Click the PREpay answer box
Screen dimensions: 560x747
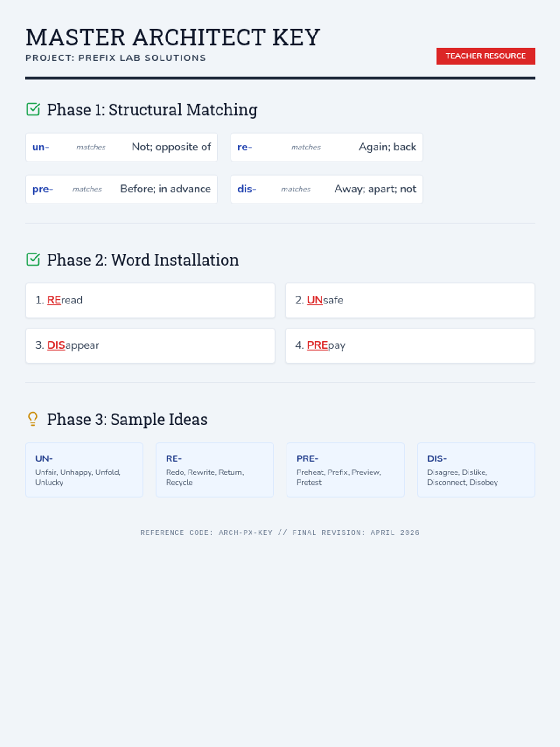[410, 346]
